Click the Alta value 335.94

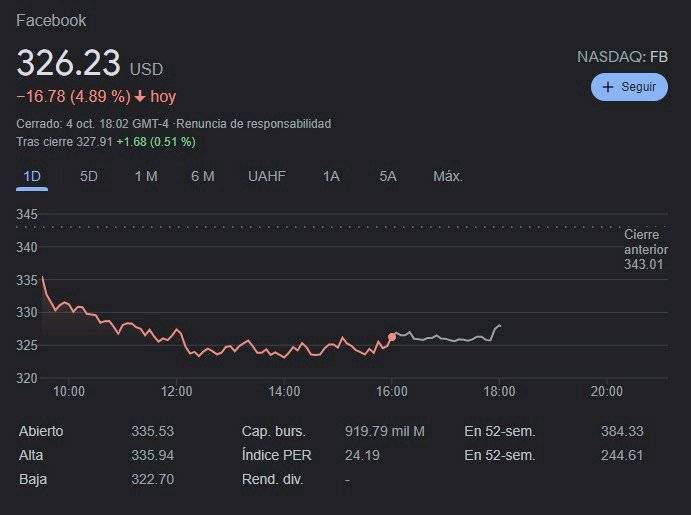[152, 455]
